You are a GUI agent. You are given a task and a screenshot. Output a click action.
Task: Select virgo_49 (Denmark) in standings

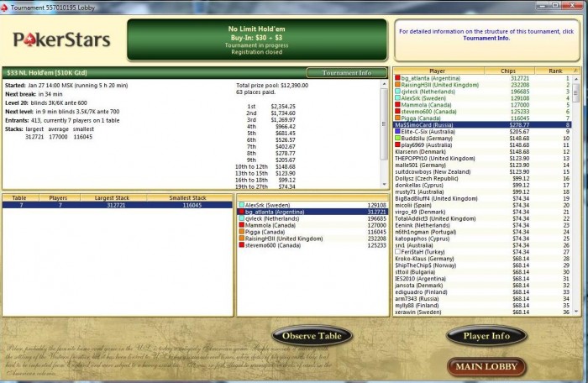482,212
